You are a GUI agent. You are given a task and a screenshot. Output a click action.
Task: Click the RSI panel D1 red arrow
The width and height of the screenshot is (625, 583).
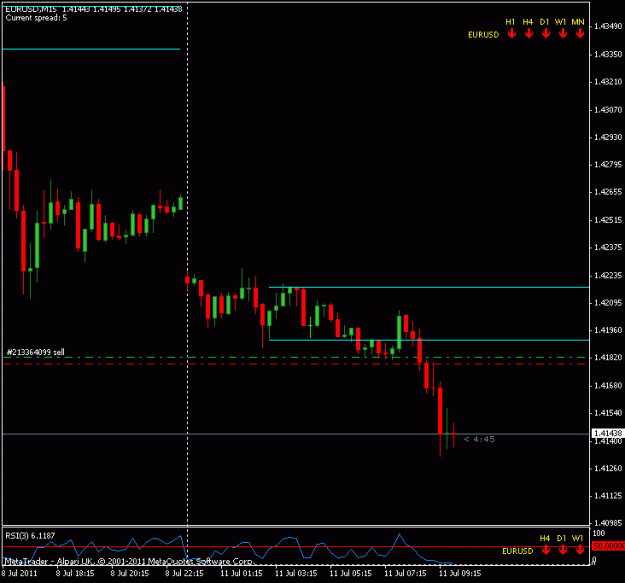pos(563,550)
